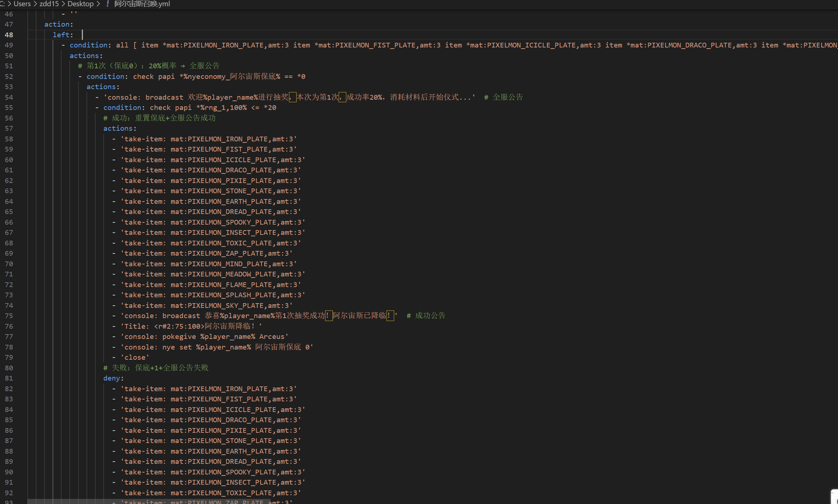Click the chevron between zdd15 and Desktop
This screenshot has width=838, height=504.
[x=63, y=4]
